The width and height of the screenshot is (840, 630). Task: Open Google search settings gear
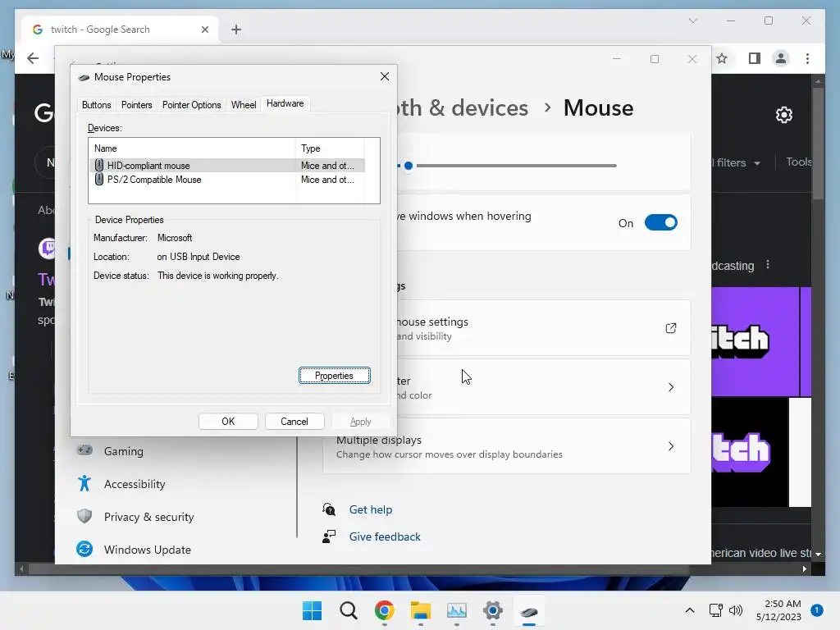783,115
